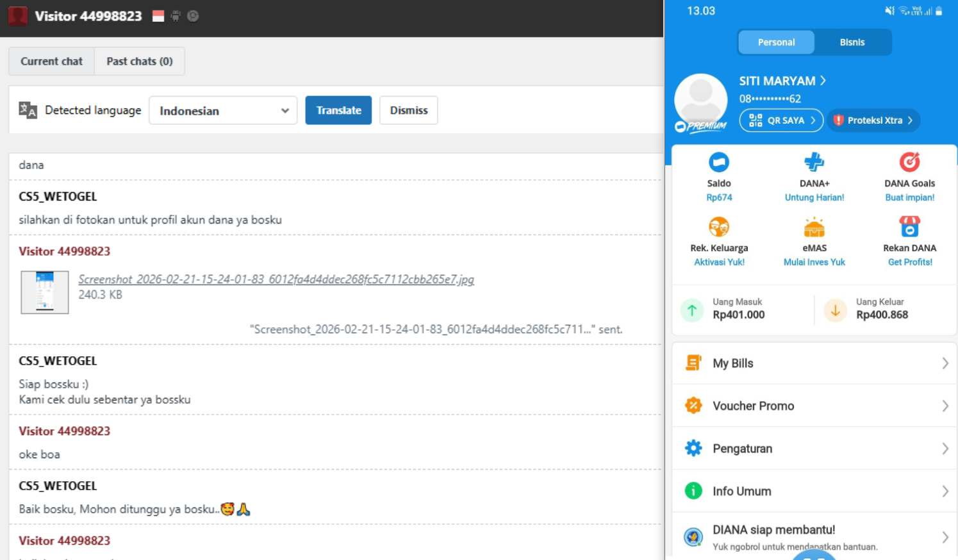The image size is (958, 560).
Task: Click the Uang Keluar down-arrow icon
Action: click(x=836, y=311)
